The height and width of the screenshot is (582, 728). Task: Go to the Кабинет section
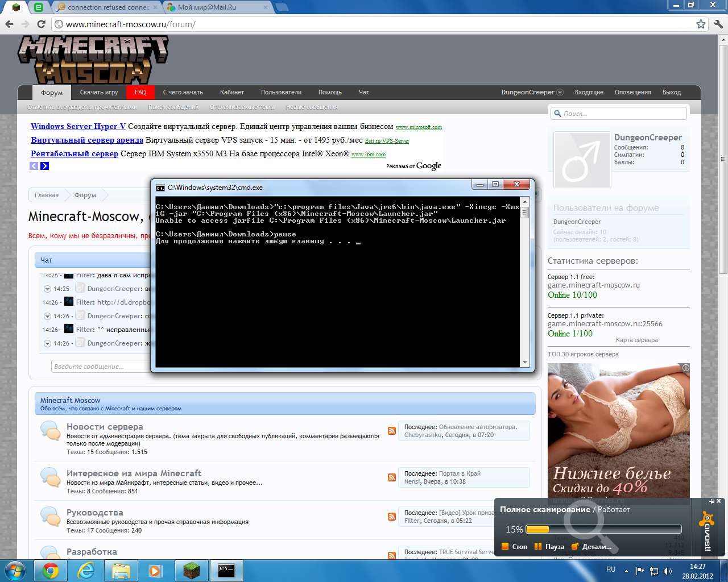(x=232, y=92)
